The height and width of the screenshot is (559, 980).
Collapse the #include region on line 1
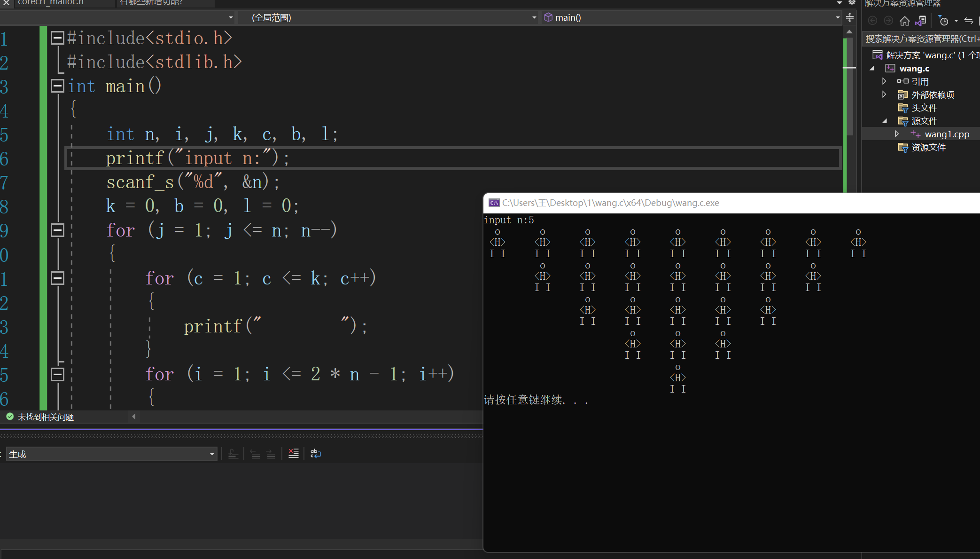[x=57, y=38]
